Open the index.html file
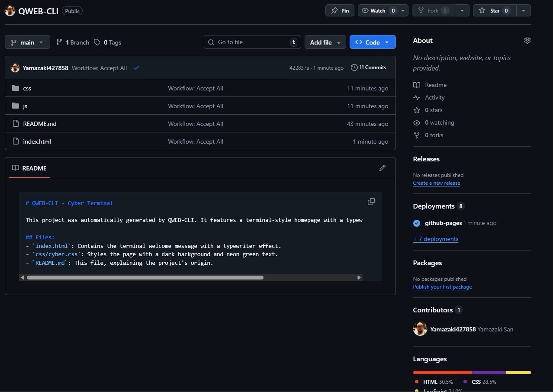 (x=37, y=141)
